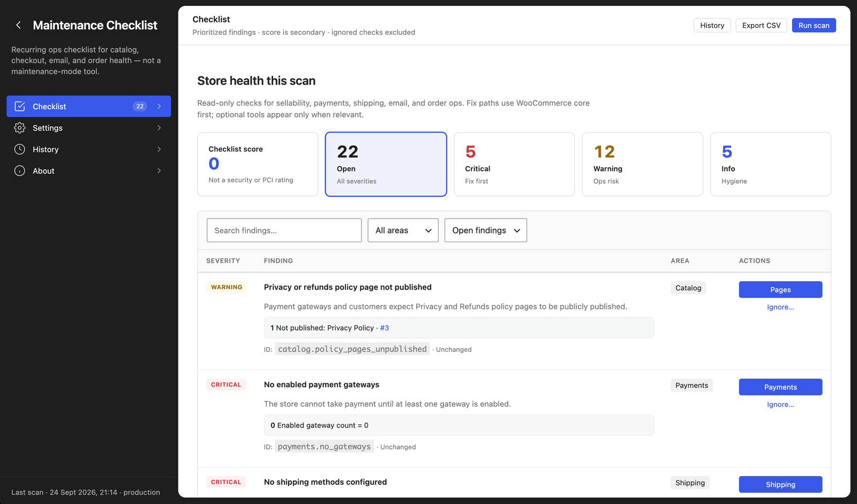Click the Last scan status text
857x504 pixels.
coord(86,492)
